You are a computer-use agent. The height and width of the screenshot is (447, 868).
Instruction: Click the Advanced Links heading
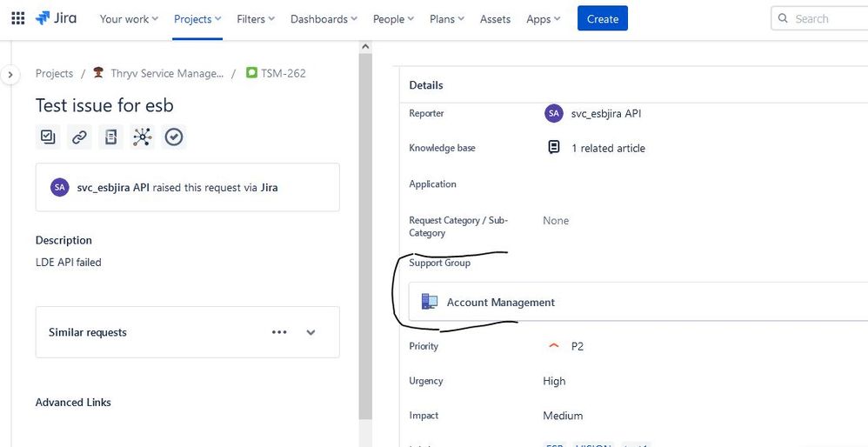point(73,402)
